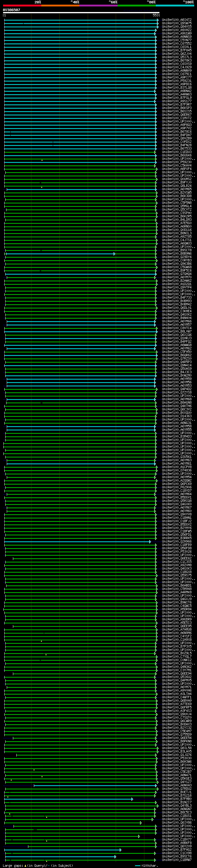Select label UniRef100_C5FH50
The width and height of the screenshot is (197, 868).
point(176,352)
